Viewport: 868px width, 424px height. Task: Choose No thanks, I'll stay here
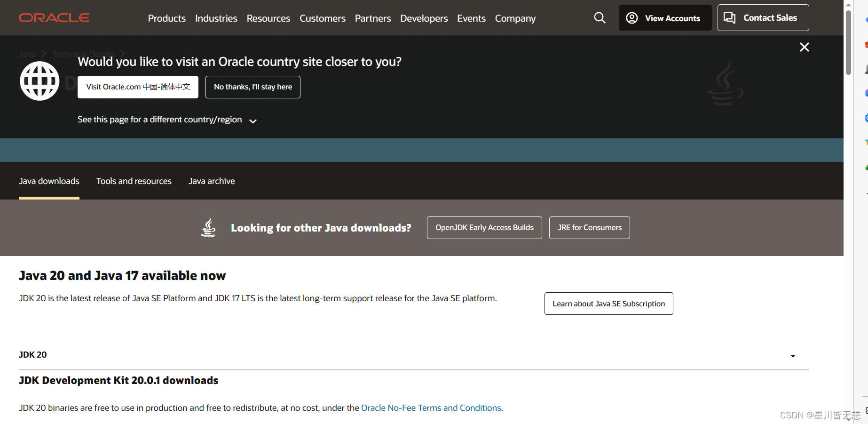point(253,87)
